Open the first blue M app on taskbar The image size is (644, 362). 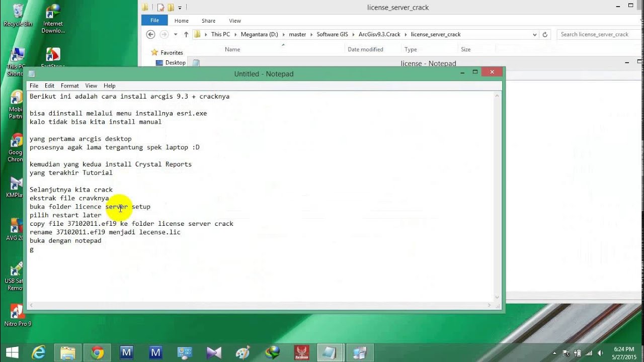coord(126,352)
